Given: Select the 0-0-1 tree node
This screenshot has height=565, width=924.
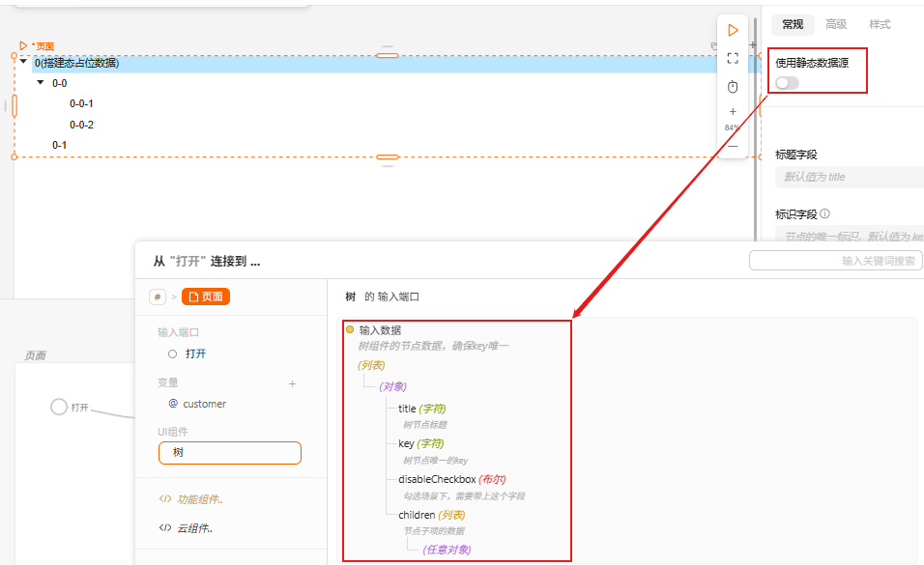Looking at the screenshot, I should coord(81,103).
